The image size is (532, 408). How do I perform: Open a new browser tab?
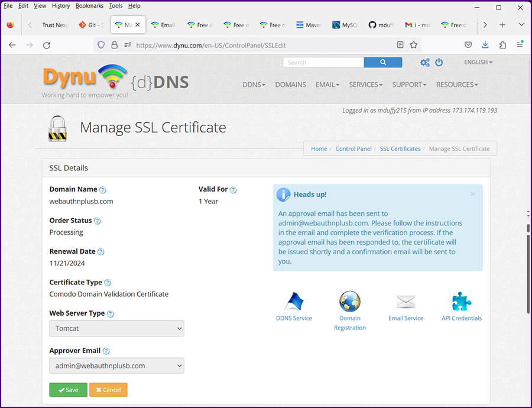point(502,25)
